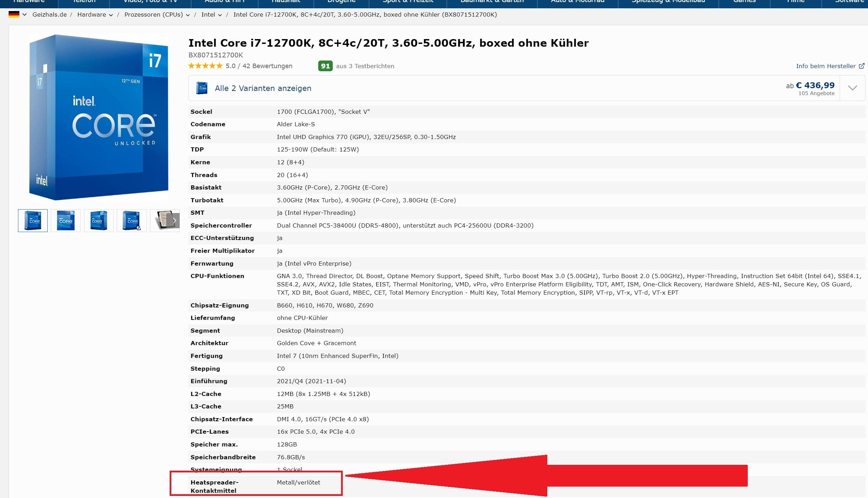Select the first product thumbnail
868x498 pixels.
pos(33,220)
